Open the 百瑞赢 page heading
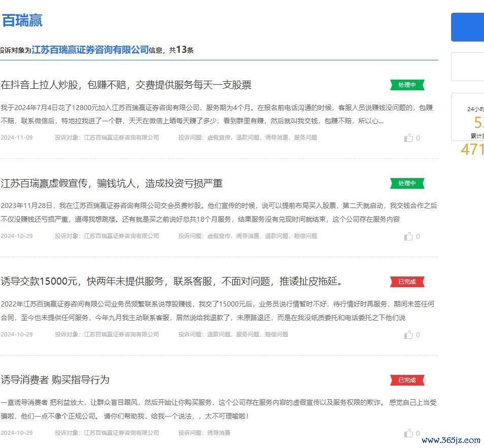 (x=22, y=21)
